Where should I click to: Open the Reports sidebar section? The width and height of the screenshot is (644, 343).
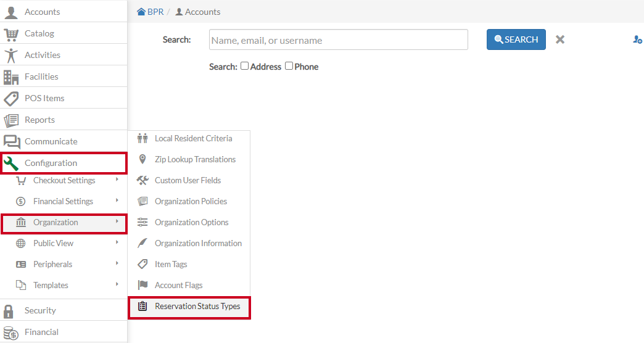[64, 120]
